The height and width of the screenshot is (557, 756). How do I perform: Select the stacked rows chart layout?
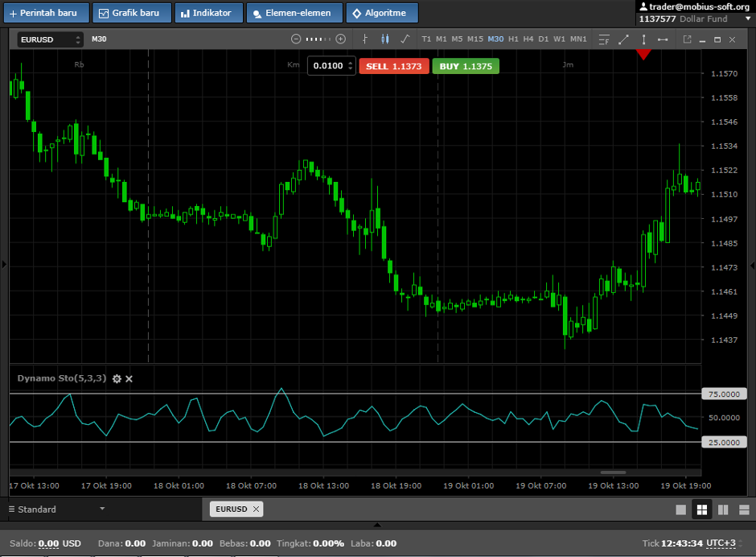743,510
